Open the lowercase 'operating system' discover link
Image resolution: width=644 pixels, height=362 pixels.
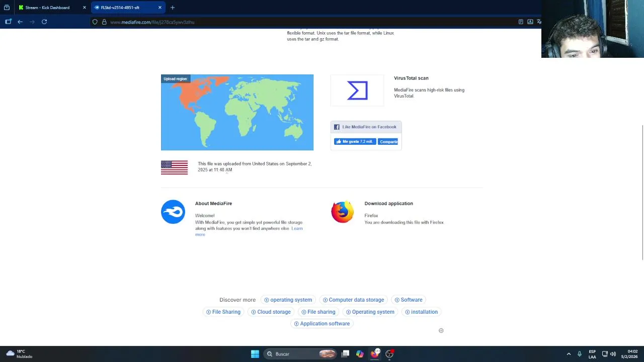[x=288, y=300]
